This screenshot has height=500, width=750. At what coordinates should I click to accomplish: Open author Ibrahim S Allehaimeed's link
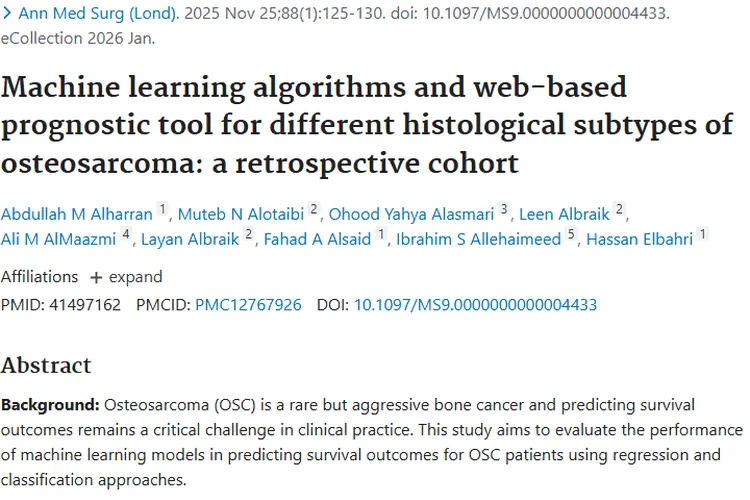click(480, 239)
